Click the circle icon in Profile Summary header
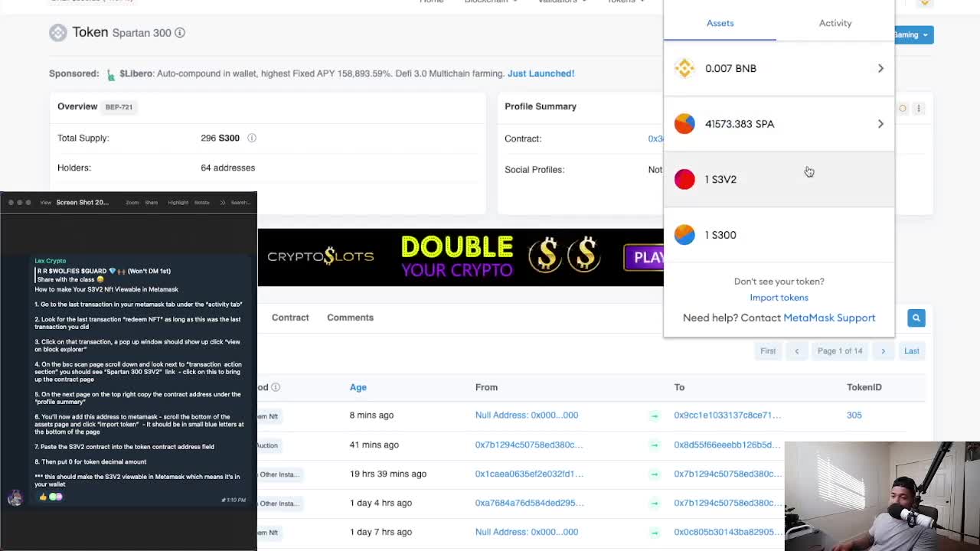Viewport: 980px width, 551px height. (903, 109)
